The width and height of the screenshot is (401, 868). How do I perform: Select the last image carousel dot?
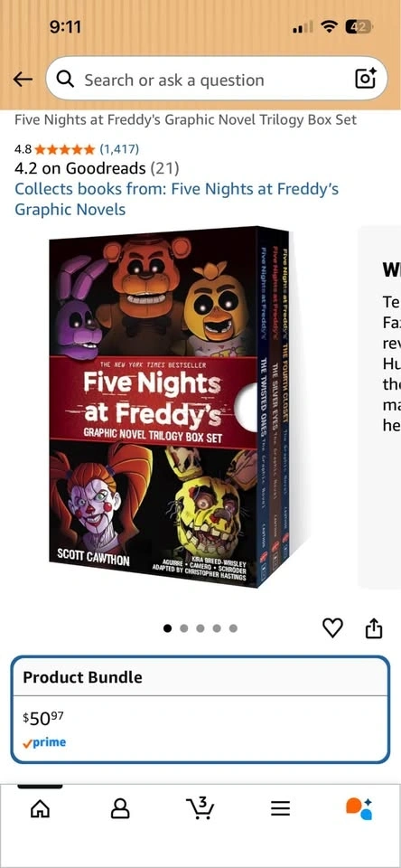pos(233,628)
